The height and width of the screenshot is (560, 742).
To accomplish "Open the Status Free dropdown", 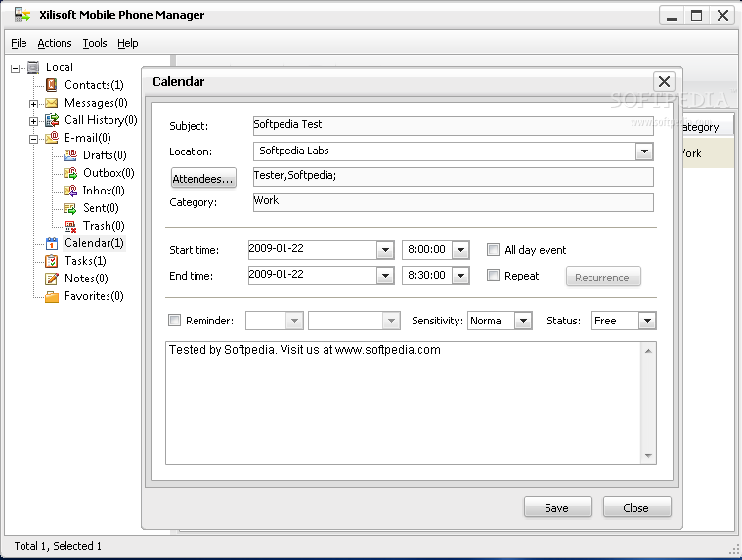I will click(647, 321).
